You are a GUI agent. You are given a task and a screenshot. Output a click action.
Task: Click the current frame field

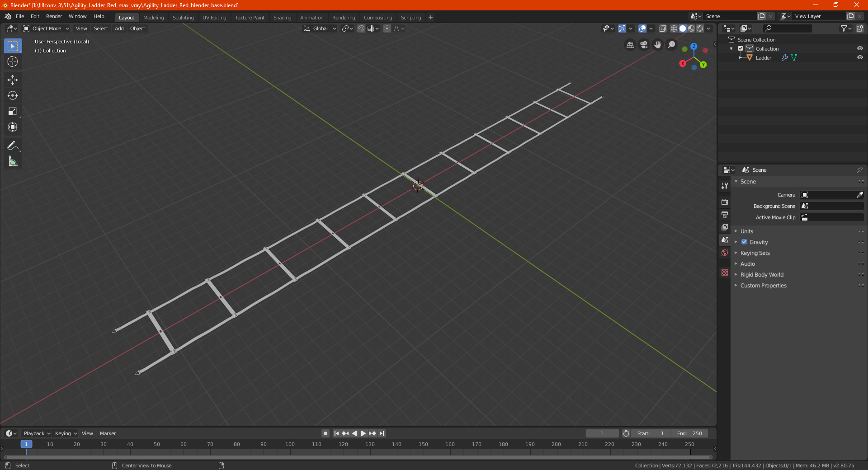coord(602,433)
